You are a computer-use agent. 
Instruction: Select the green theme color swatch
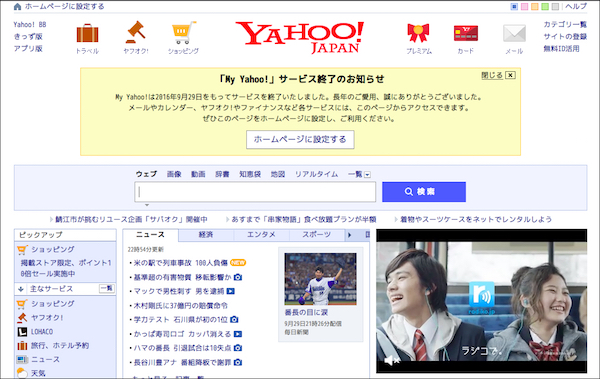pyautogui.click(x=545, y=7)
